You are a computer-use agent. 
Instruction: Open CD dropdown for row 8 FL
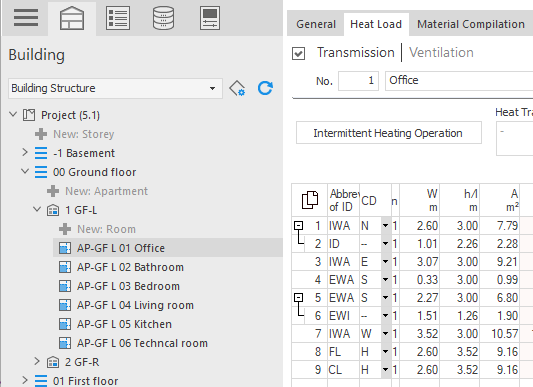point(385,352)
